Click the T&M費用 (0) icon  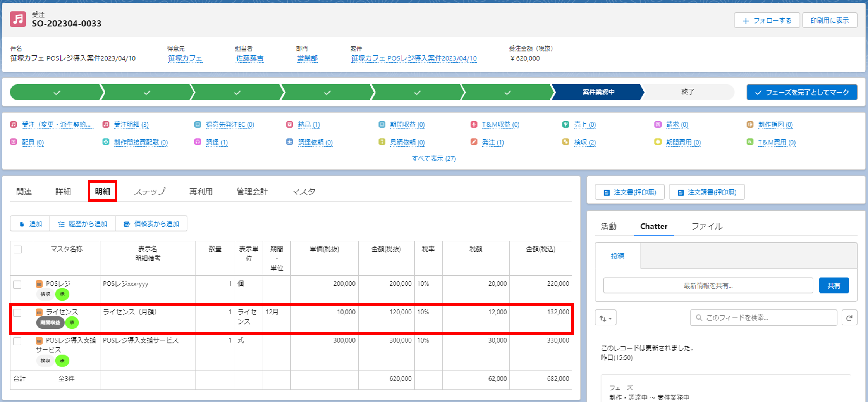[750, 142]
